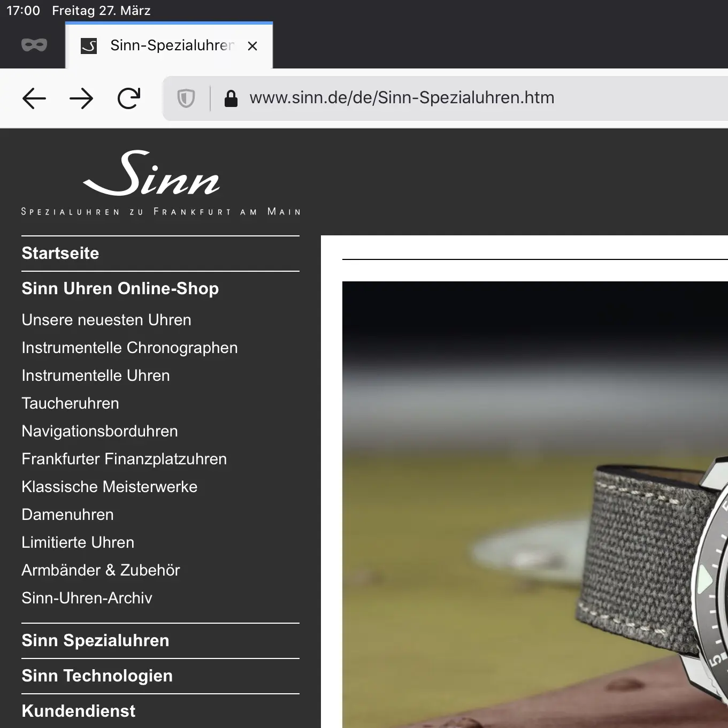The image size is (728, 728).
Task: Open the tracking protection shield icon
Action: coord(186,98)
